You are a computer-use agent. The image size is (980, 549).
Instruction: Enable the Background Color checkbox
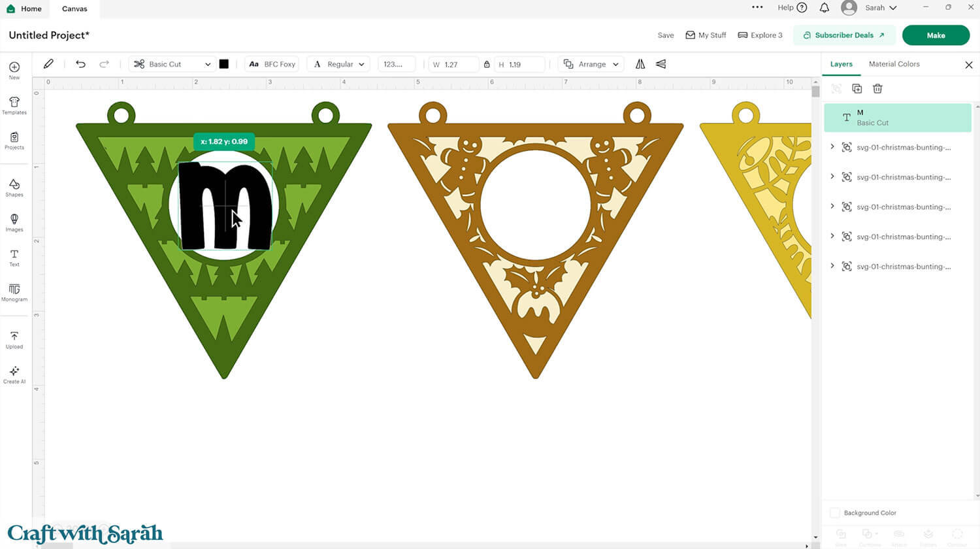834,513
